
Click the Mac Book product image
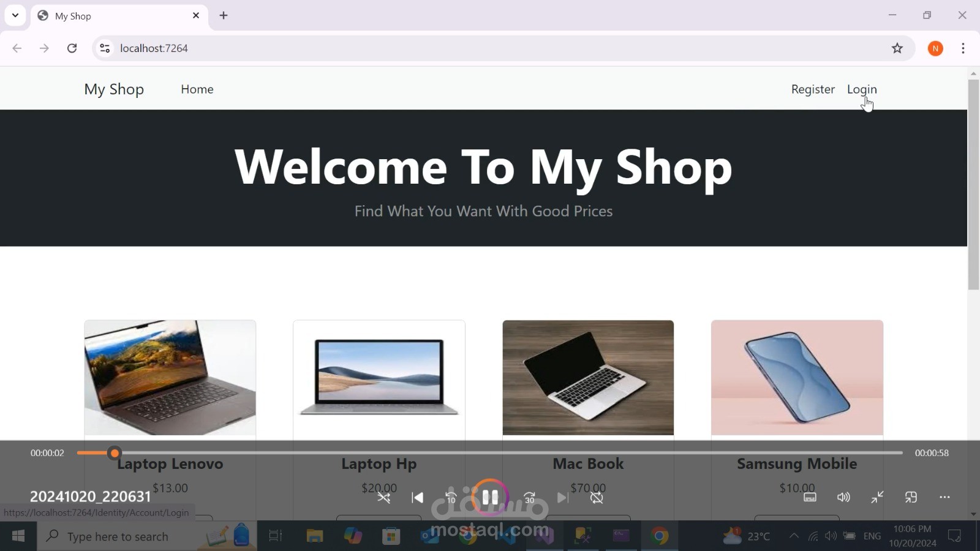[x=588, y=378]
